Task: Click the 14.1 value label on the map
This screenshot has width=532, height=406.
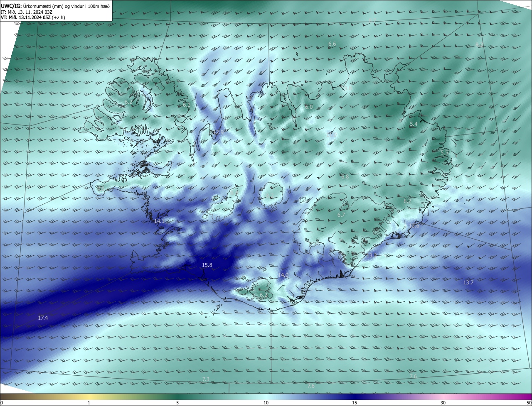Action: coord(159,221)
